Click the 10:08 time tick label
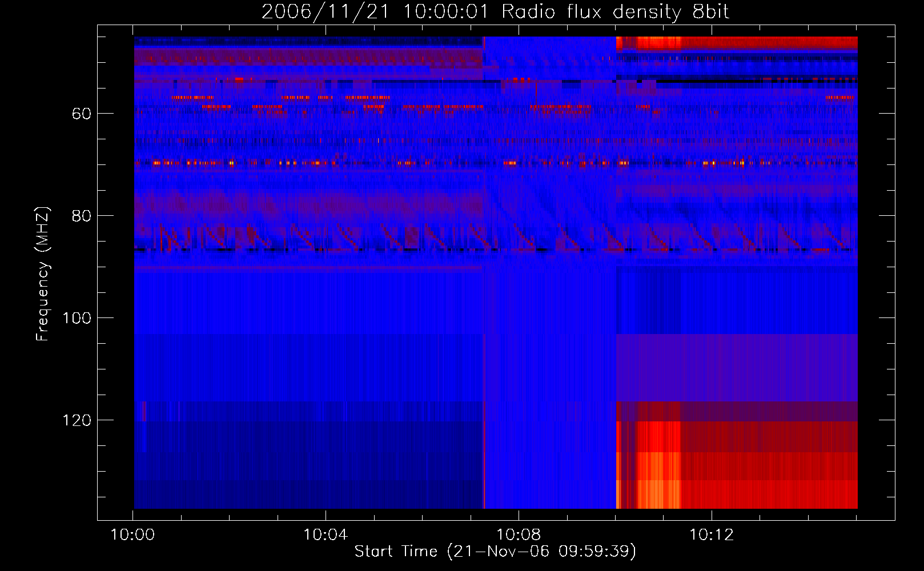Viewport: 924px width, 571px height. 519,535
